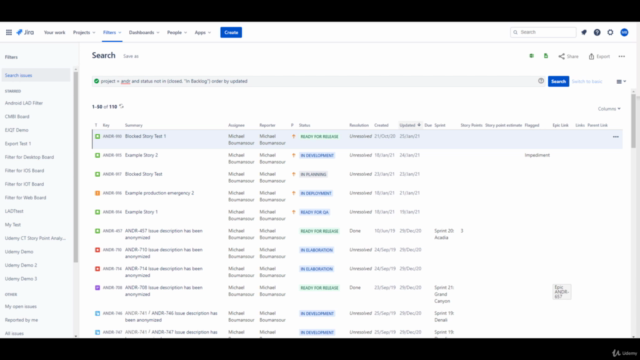640x360 pixels.
Task: Open the Projects dropdown
Action: tap(84, 32)
